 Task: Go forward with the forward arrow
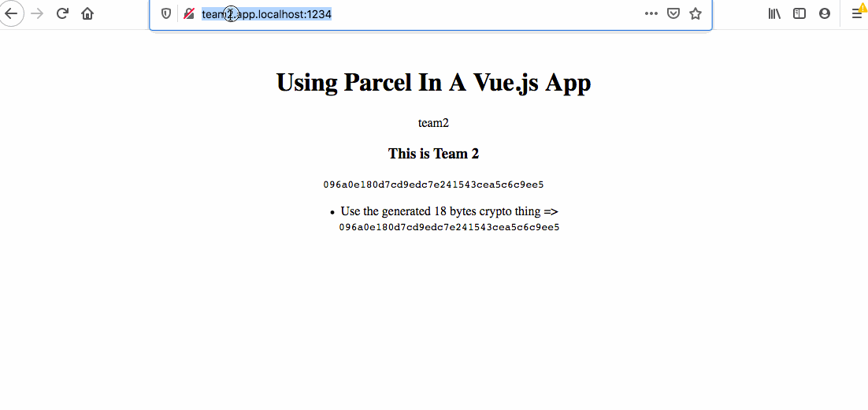pyautogui.click(x=37, y=14)
